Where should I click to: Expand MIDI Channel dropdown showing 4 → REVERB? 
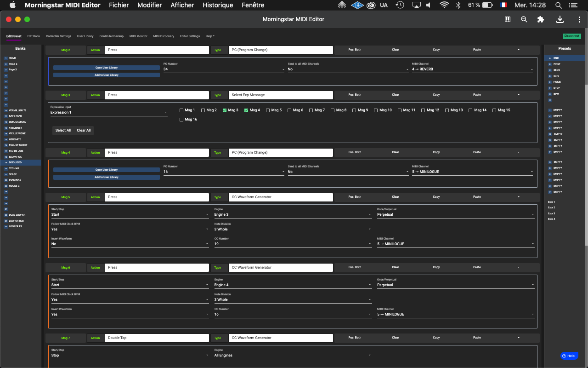pos(472,69)
